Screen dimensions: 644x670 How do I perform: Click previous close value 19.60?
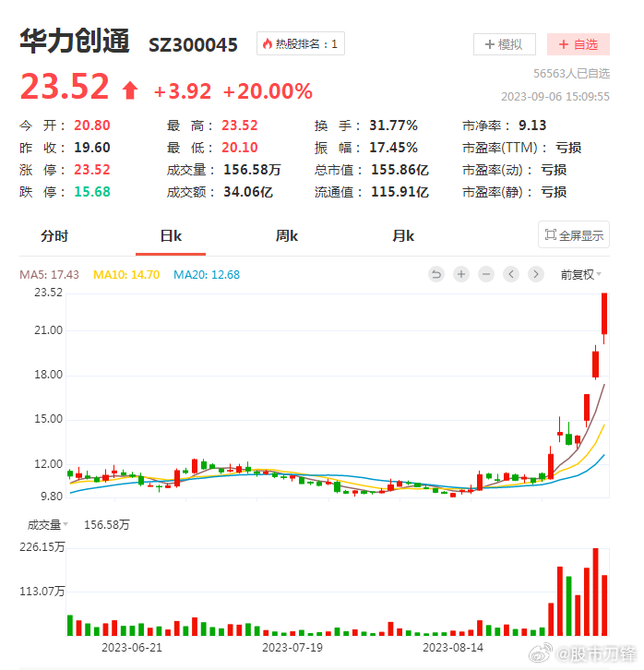pyautogui.click(x=92, y=148)
